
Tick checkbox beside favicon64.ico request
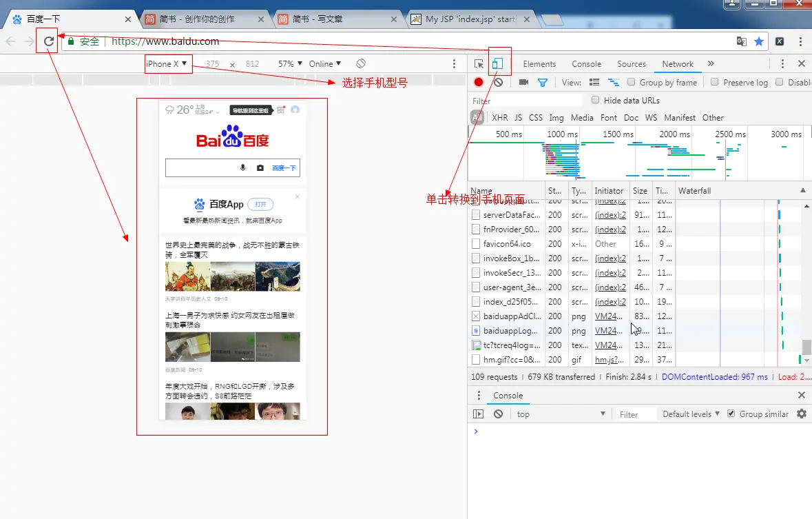tap(476, 244)
